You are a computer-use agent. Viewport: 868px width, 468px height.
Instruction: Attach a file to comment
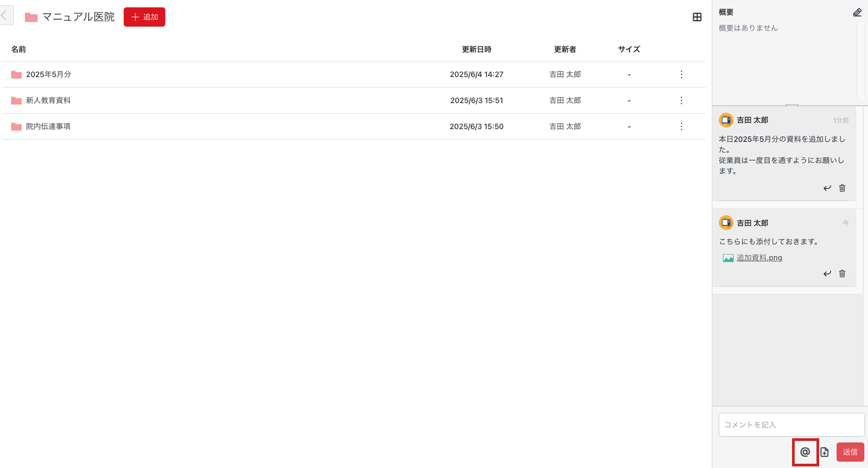(824, 452)
